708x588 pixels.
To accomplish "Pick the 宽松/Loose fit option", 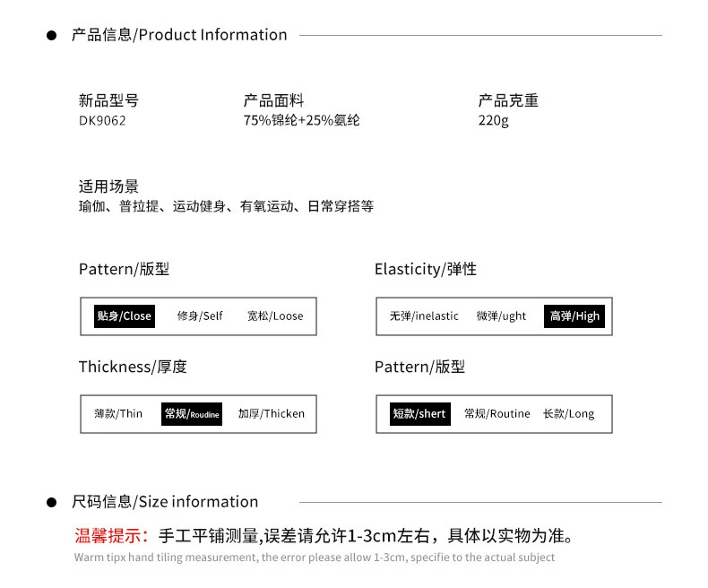I will coord(275,316).
